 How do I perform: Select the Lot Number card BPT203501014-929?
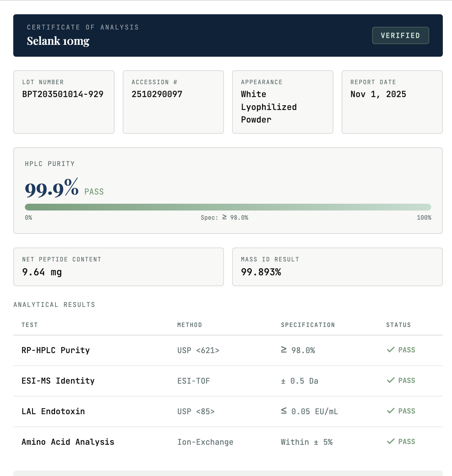pos(64,102)
